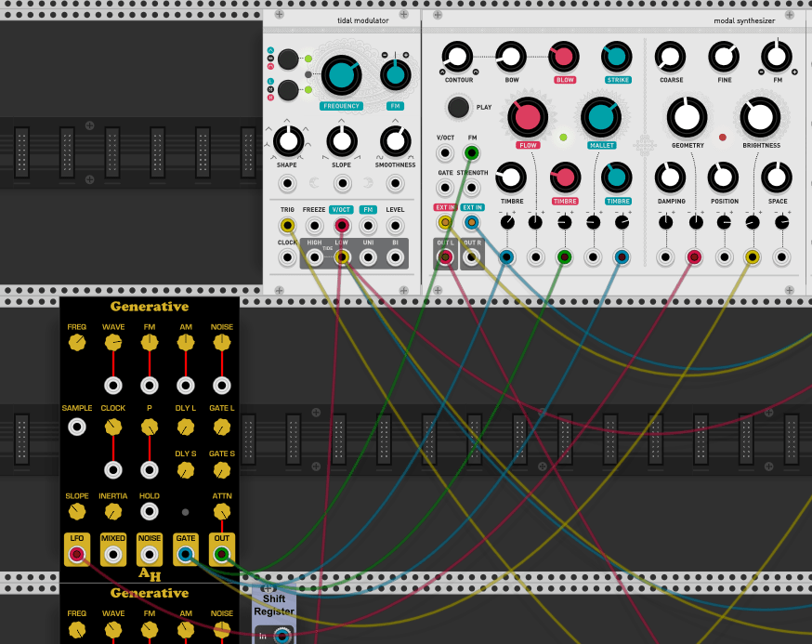The height and width of the screenshot is (644, 812).
Task: Toggle the upper mode button on tidal modulator
Action: (288, 59)
